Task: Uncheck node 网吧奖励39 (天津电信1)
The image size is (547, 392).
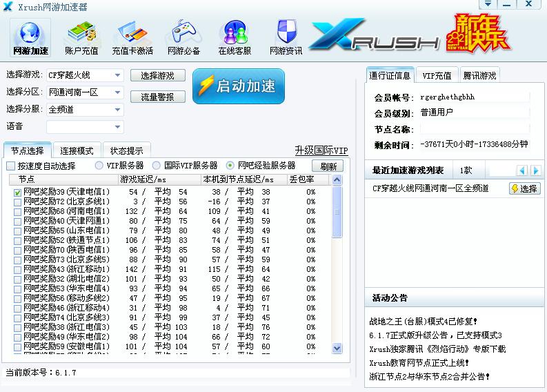Action: (17, 193)
